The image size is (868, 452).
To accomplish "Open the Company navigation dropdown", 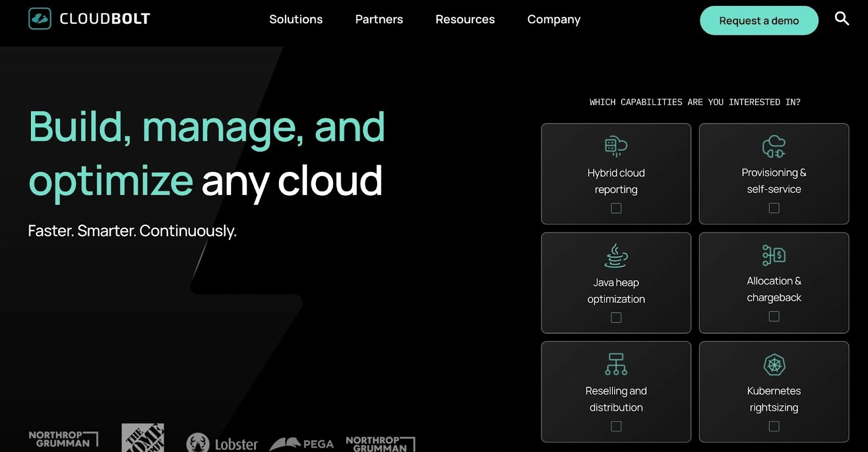I will [x=553, y=20].
